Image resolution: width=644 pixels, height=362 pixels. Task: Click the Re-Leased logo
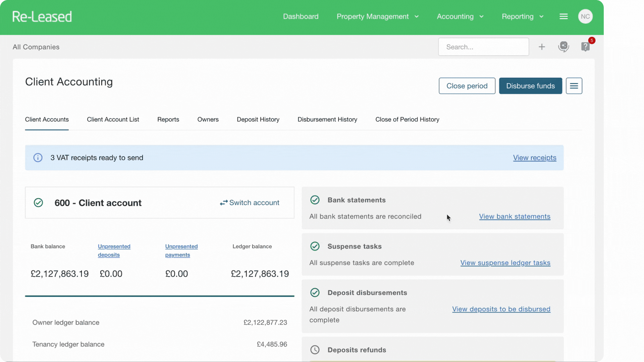click(42, 17)
